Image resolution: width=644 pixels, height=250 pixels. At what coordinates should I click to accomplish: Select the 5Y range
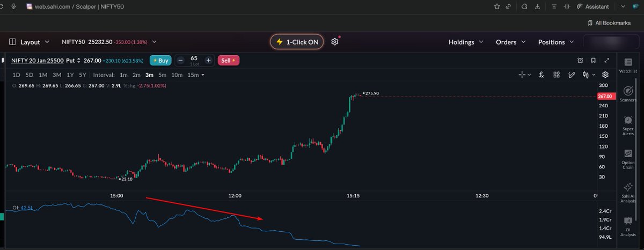[x=82, y=75]
